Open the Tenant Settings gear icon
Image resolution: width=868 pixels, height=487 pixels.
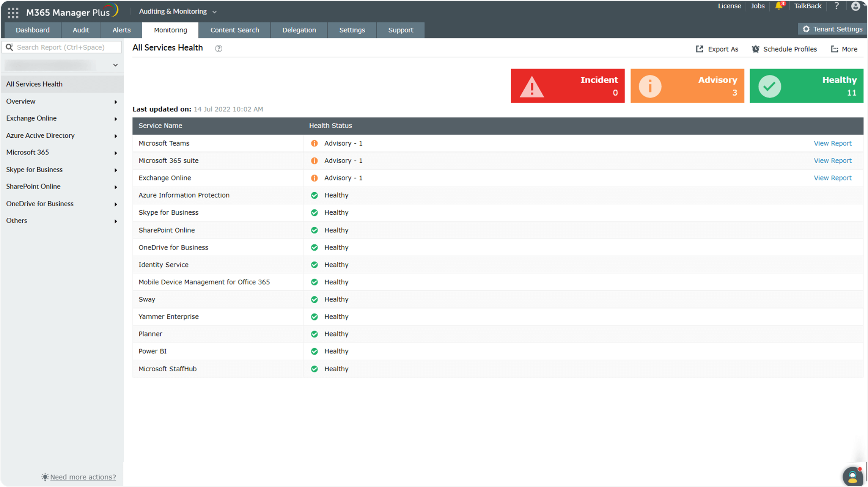point(806,29)
